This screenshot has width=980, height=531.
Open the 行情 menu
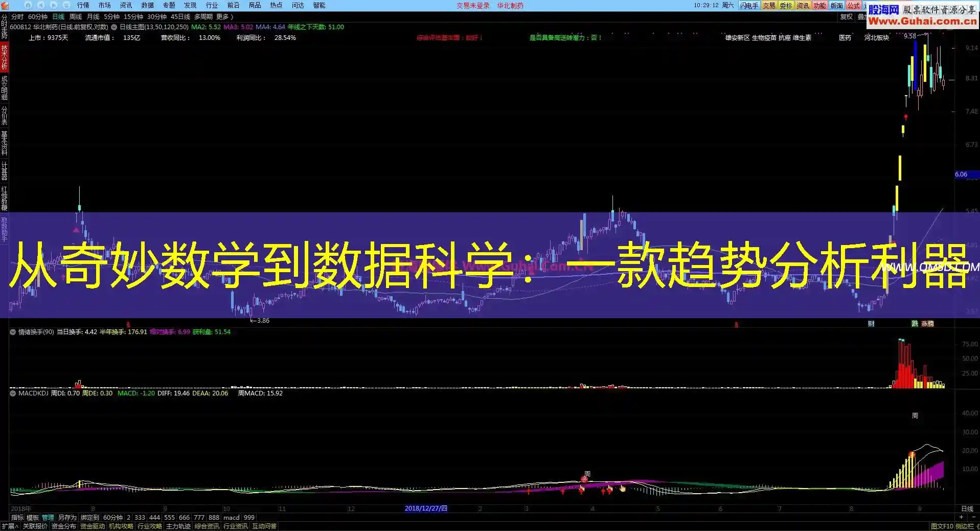click(83, 5)
